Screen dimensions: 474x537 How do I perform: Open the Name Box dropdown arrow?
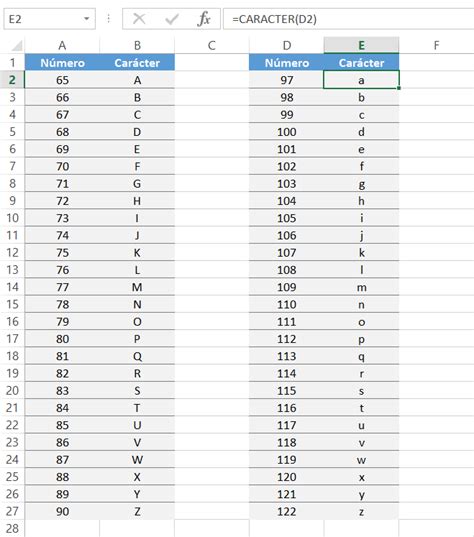click(x=87, y=19)
